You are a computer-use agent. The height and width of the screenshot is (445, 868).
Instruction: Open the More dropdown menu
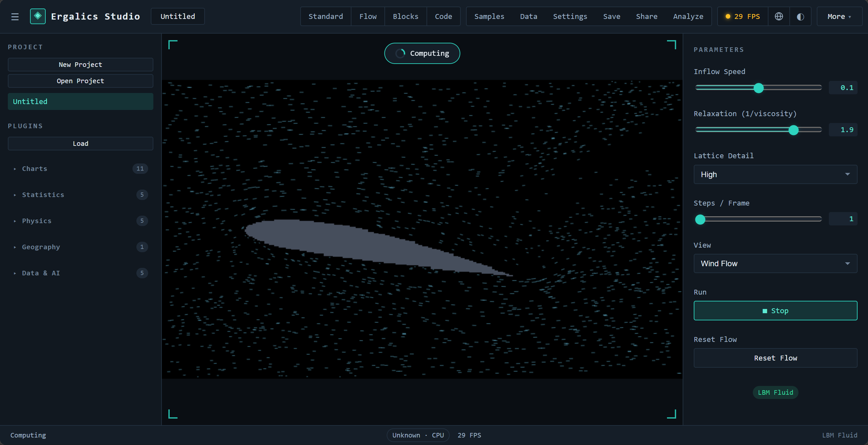tap(839, 16)
